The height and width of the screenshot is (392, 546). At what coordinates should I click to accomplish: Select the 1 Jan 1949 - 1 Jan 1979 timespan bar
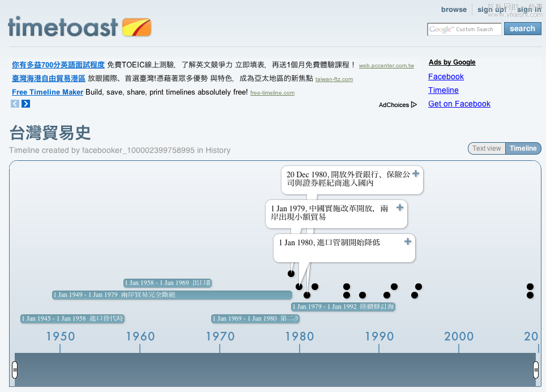(172, 295)
